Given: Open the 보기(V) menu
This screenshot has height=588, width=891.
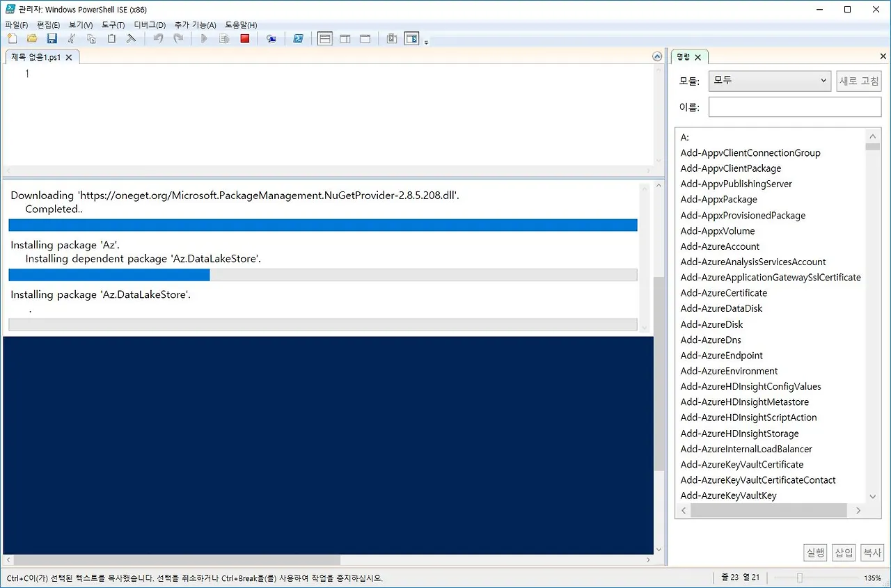Looking at the screenshot, I should [81, 25].
